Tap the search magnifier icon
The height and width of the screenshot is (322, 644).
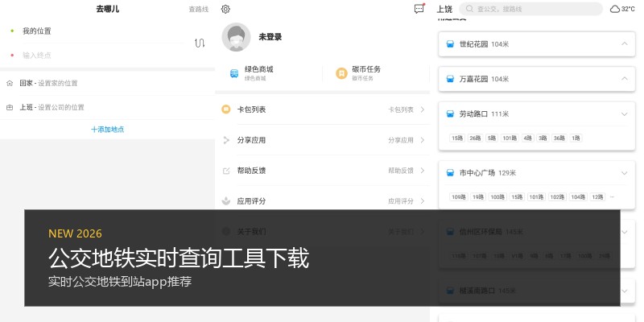point(469,9)
